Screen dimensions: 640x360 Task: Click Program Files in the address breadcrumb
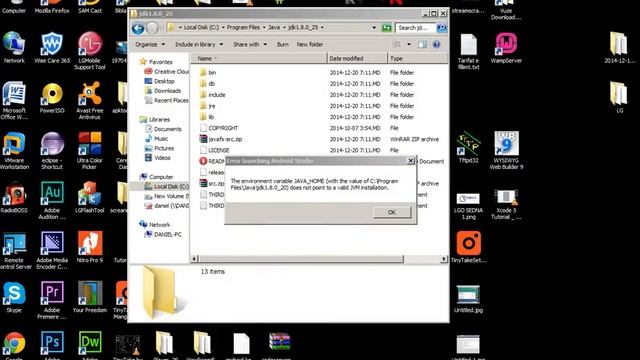point(243,27)
